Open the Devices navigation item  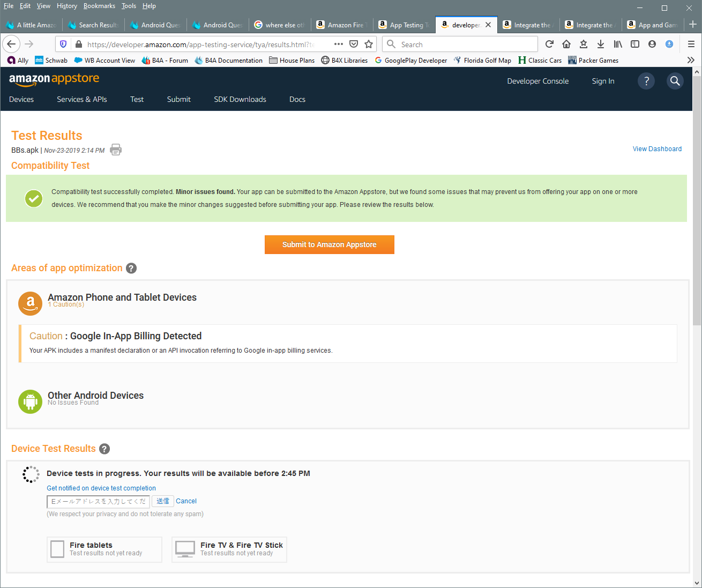coord(21,99)
